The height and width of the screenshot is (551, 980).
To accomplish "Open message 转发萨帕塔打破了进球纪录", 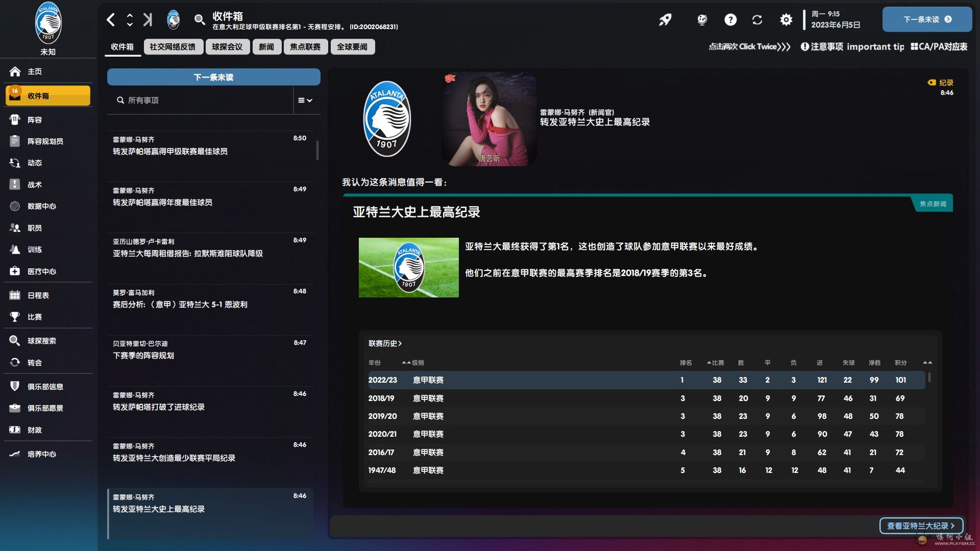I will pyautogui.click(x=210, y=411).
